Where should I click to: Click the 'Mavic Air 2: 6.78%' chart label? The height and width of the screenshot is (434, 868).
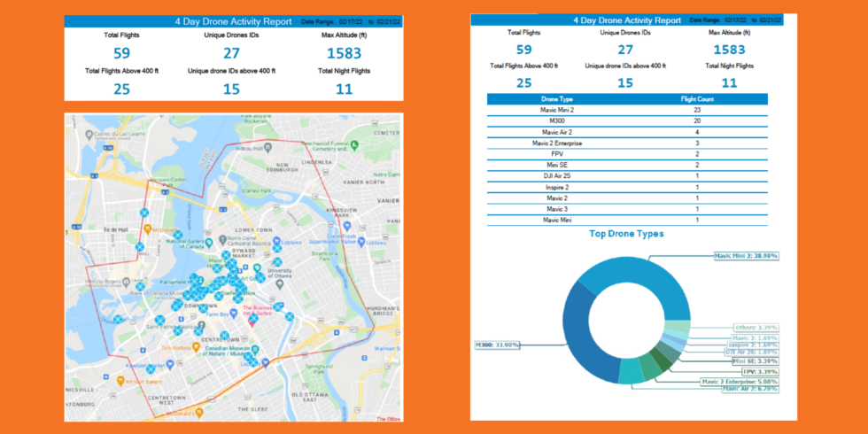pyautogui.click(x=749, y=389)
